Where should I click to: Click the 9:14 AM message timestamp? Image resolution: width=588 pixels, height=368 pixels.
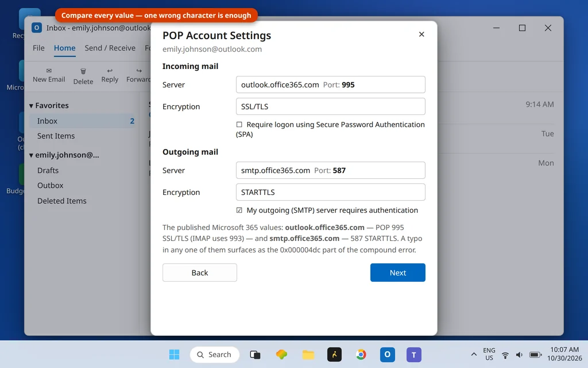(x=539, y=105)
